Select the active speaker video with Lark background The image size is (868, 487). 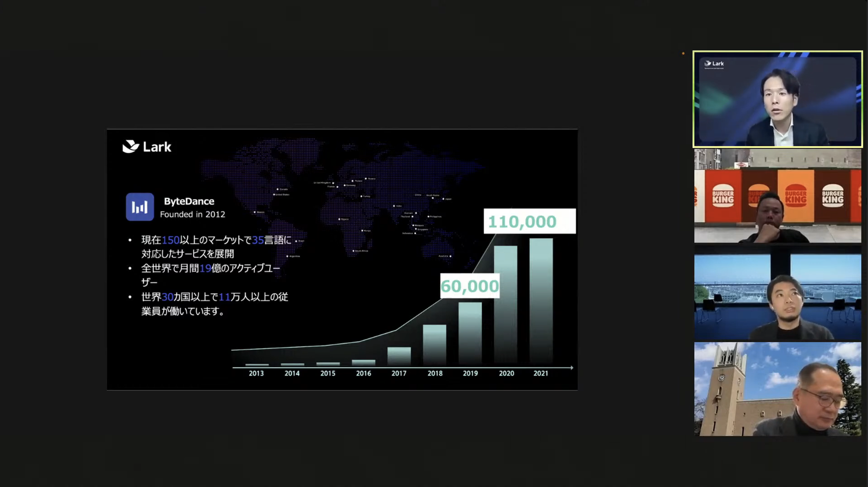tap(778, 99)
